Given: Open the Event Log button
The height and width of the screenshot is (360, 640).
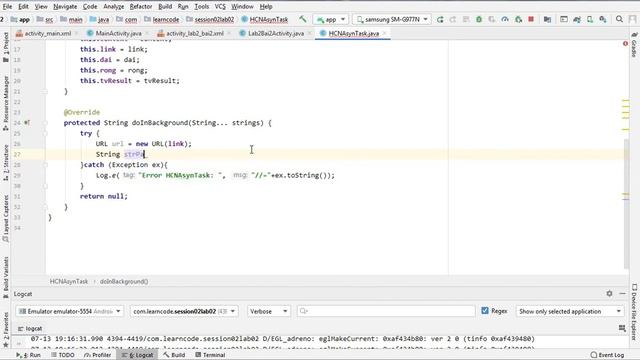Looking at the screenshot, I should [607, 355].
